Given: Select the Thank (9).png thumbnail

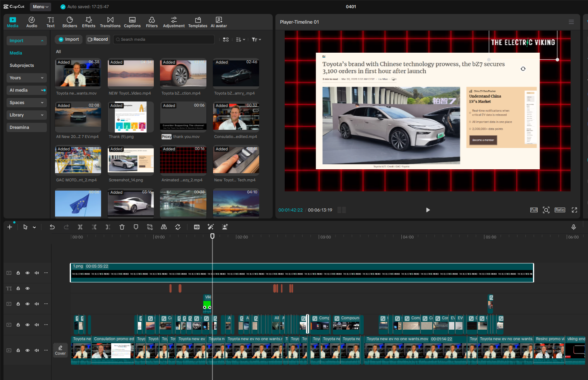Looking at the screenshot, I should (131, 117).
